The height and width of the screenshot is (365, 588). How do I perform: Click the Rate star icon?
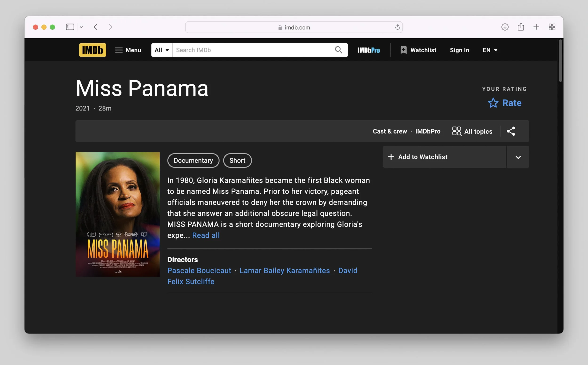click(493, 103)
